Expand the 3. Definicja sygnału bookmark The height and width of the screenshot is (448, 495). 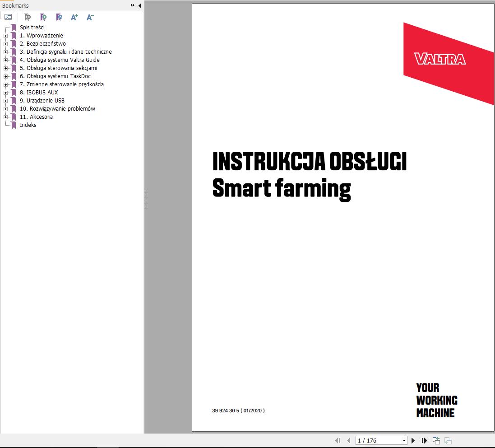(5, 52)
